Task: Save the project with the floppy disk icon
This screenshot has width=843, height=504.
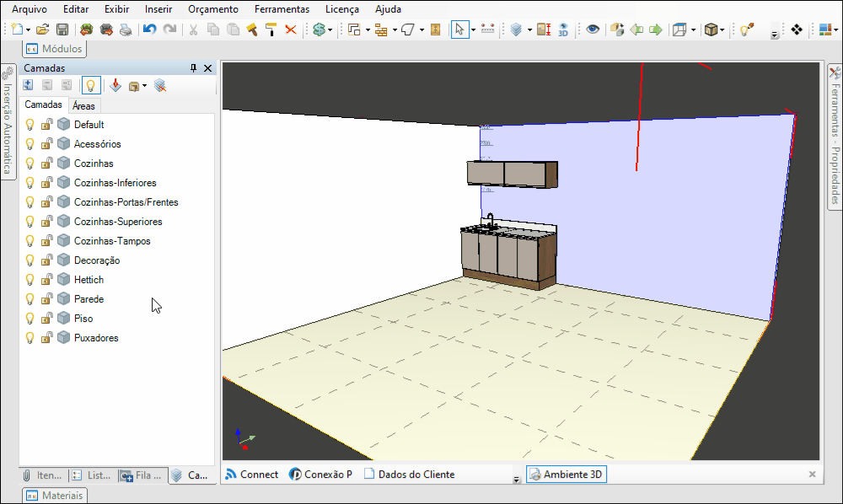Action: coord(62,29)
